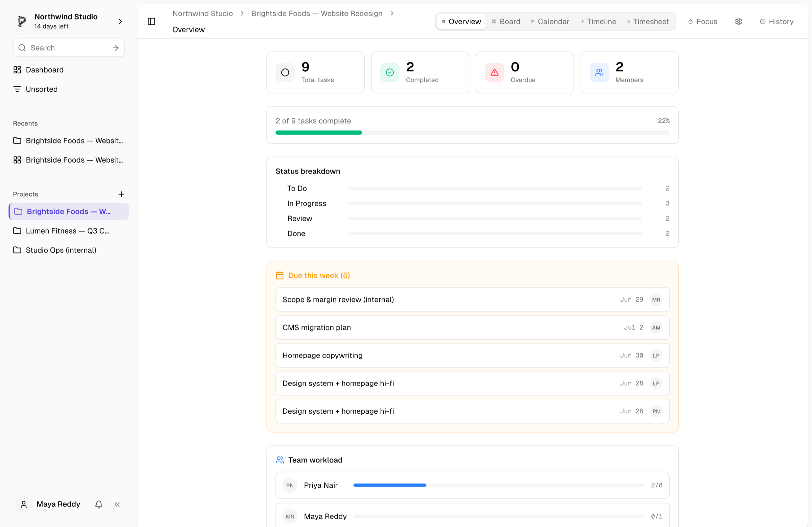Open recent Brightside Foods board item

click(69, 160)
